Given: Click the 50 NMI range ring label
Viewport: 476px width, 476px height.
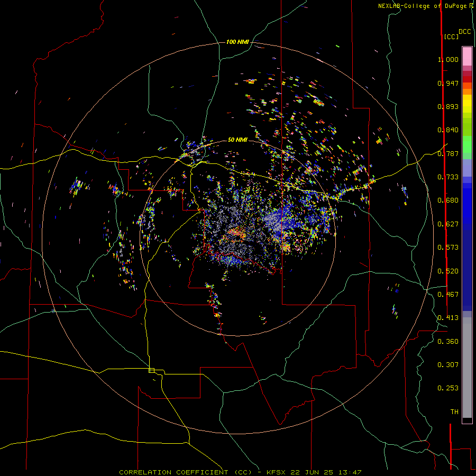Looking at the screenshot, I should click(x=237, y=140).
